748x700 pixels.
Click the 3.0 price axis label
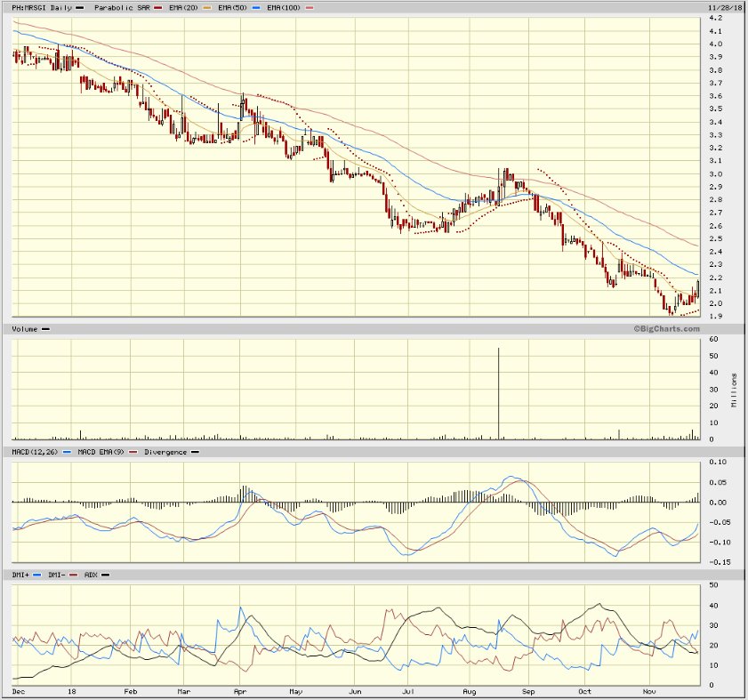(x=716, y=174)
